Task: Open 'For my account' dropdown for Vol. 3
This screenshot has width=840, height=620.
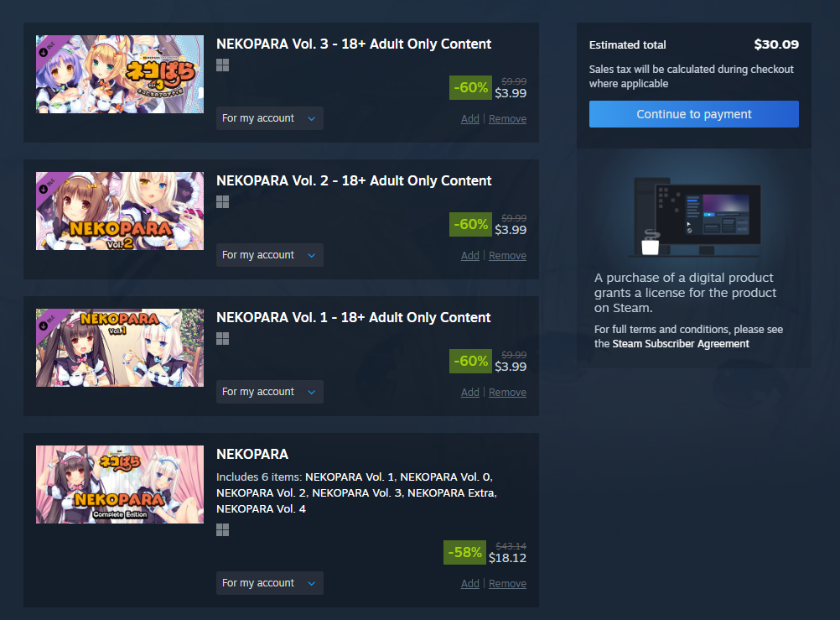Action: click(269, 118)
